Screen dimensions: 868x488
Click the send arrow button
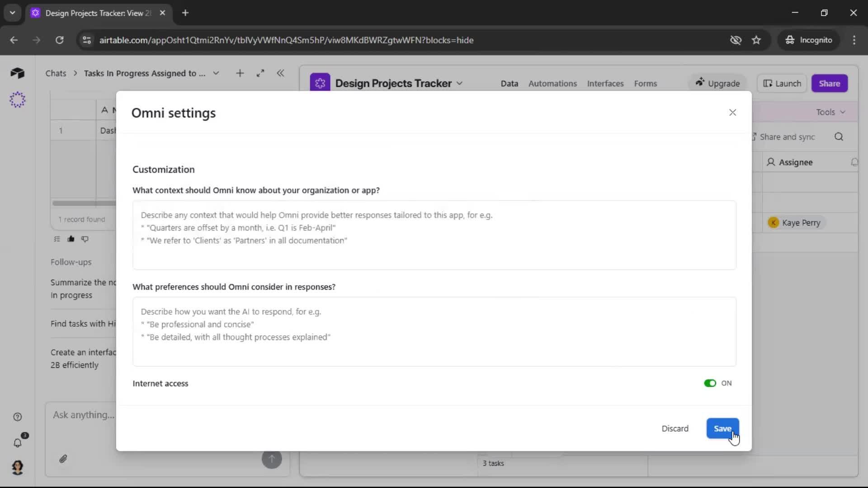click(272, 459)
